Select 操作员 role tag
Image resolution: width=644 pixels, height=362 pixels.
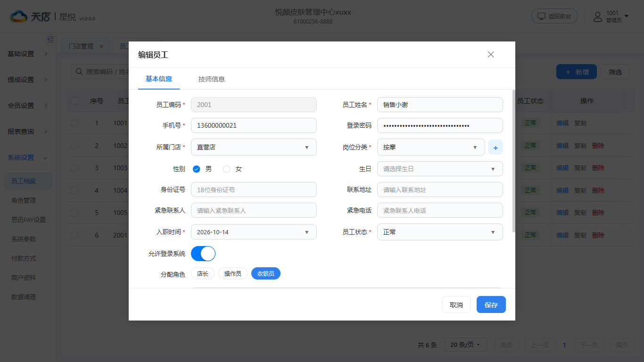[233, 273]
